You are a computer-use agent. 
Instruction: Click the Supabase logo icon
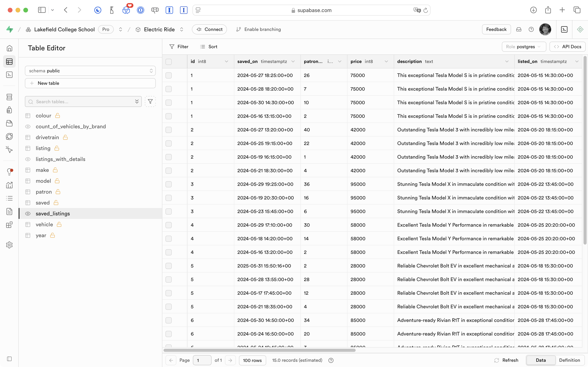point(10,29)
